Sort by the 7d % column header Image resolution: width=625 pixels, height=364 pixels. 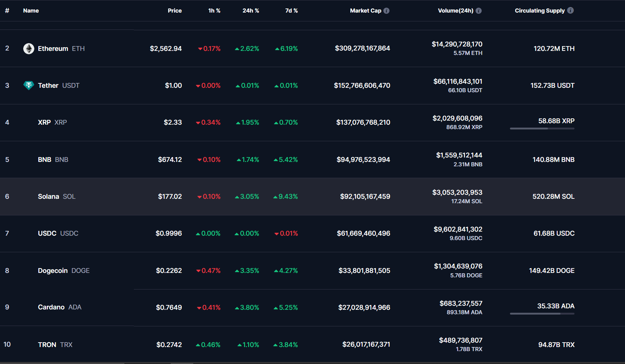point(291,11)
